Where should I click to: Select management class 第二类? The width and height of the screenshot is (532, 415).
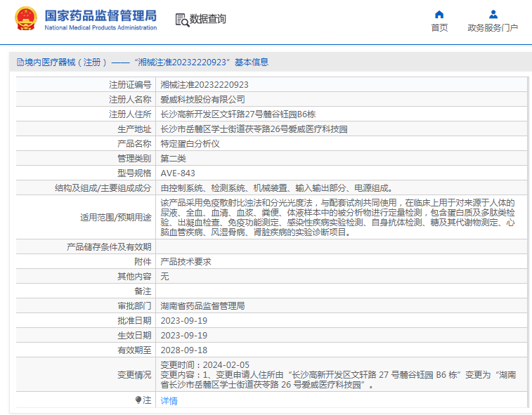pyautogui.click(x=173, y=159)
